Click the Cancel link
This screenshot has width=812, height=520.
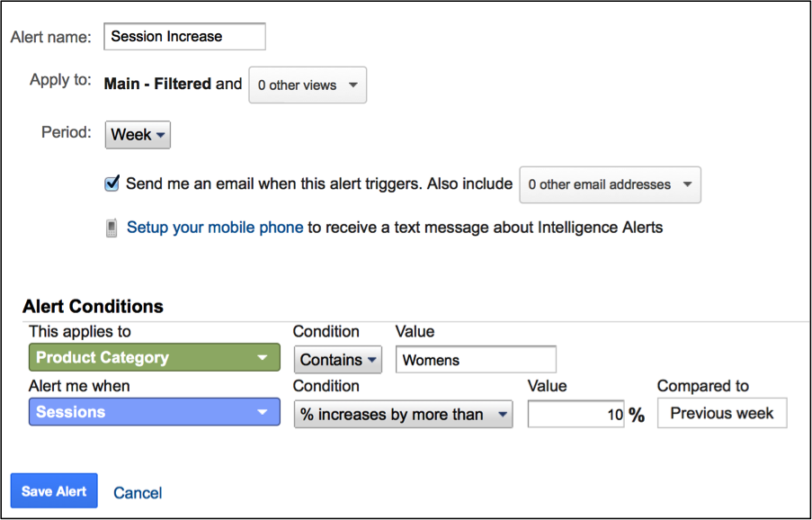pos(138,493)
